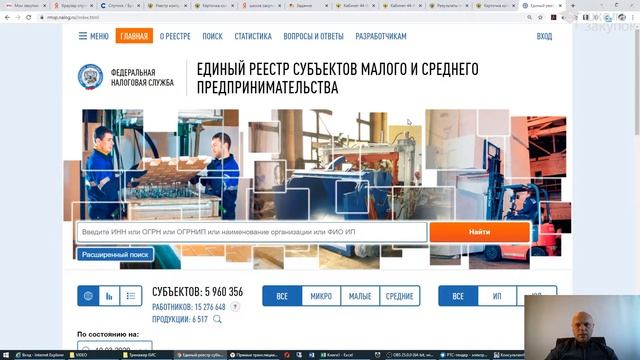
Task: Click magnifier icon next to ПРОДУКЦИИ
Action: pyautogui.click(x=217, y=319)
